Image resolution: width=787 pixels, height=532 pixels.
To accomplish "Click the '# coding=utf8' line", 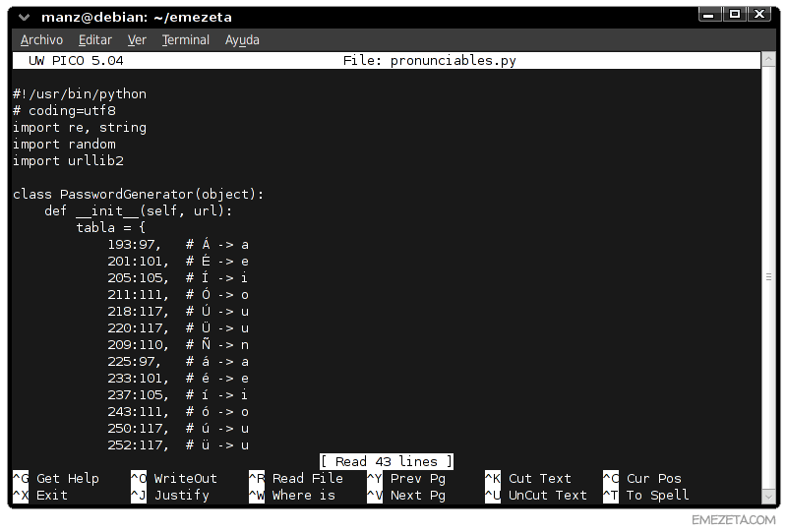I will pyautogui.click(x=64, y=110).
